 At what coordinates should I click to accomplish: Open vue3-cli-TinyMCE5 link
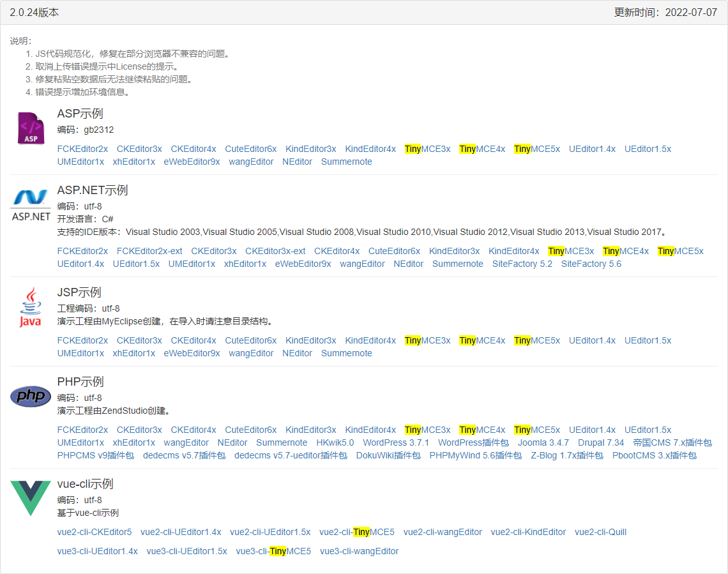[x=273, y=551]
